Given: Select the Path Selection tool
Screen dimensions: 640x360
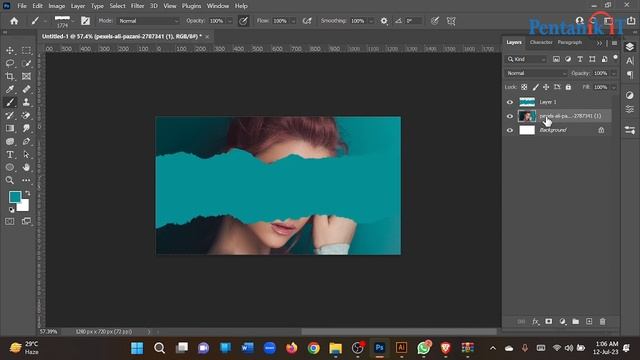Looking at the screenshot, I should tap(26, 154).
